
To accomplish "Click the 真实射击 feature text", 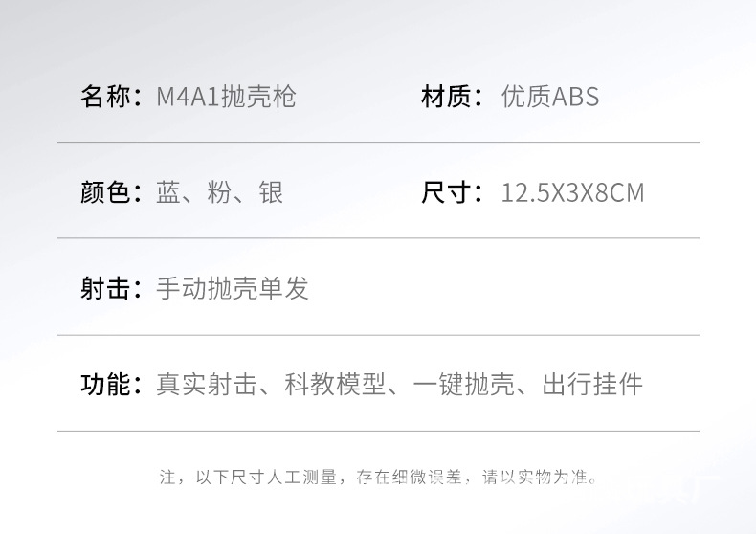I will tap(207, 385).
